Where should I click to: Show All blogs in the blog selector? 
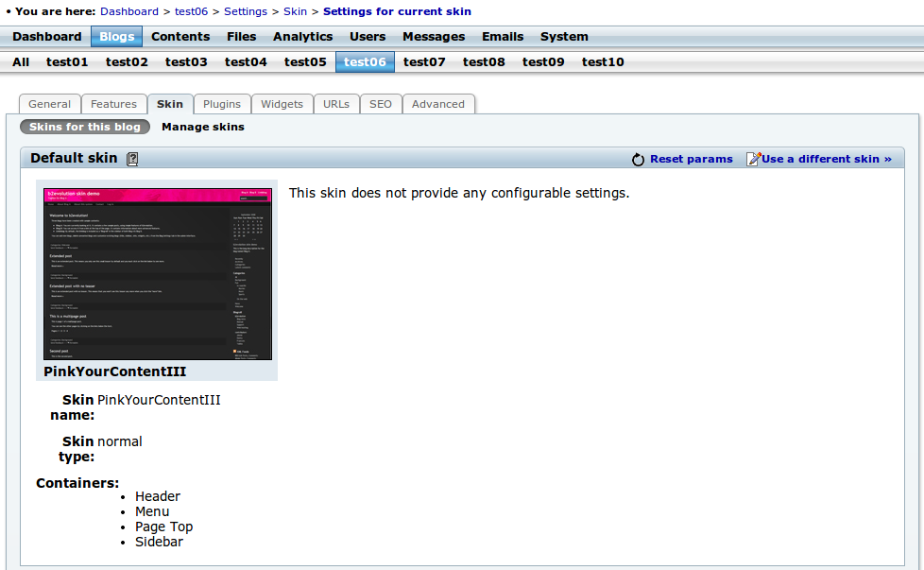tap(21, 61)
